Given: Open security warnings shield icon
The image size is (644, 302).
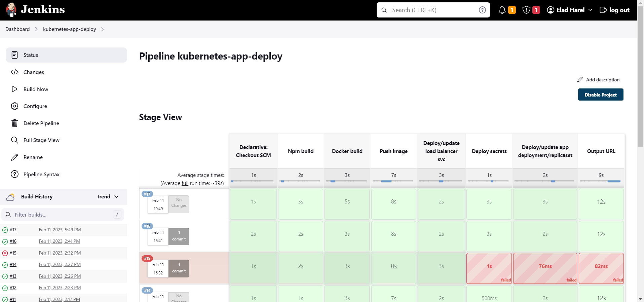Looking at the screenshot, I should click(526, 10).
